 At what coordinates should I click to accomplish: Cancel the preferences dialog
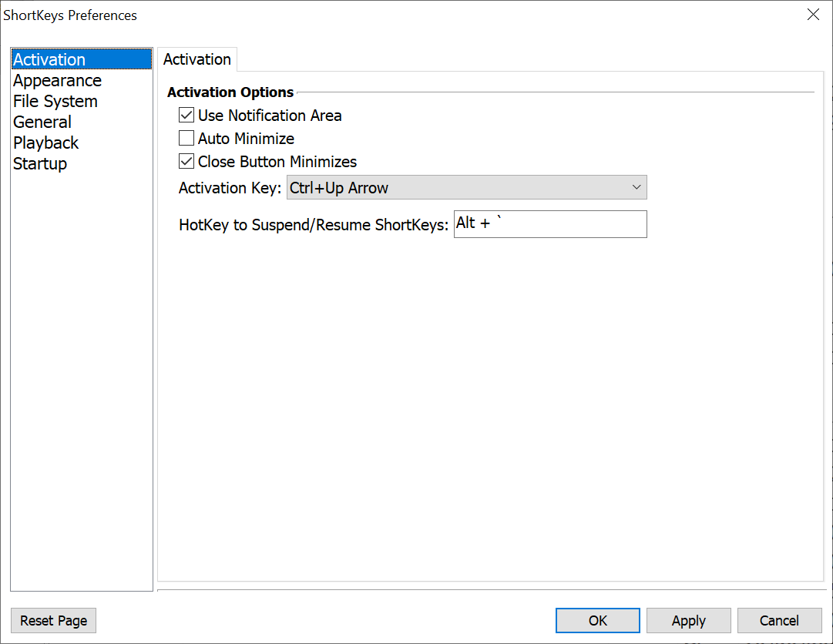point(779,621)
